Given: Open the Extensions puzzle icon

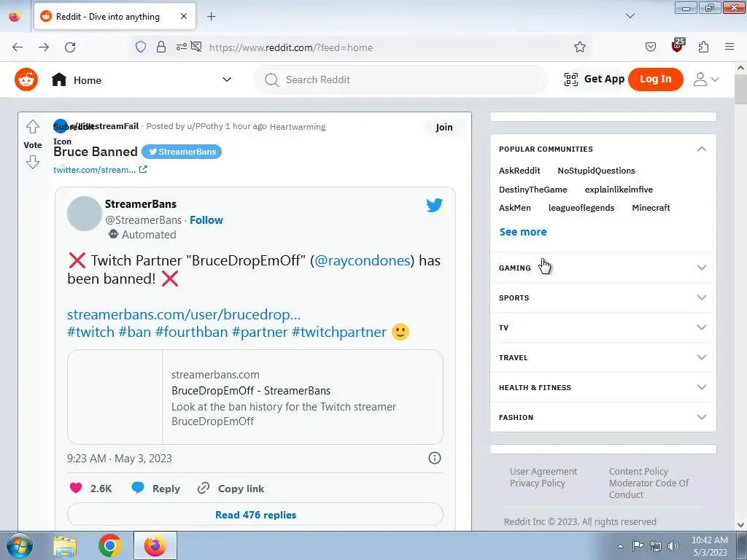Looking at the screenshot, I should click(703, 47).
